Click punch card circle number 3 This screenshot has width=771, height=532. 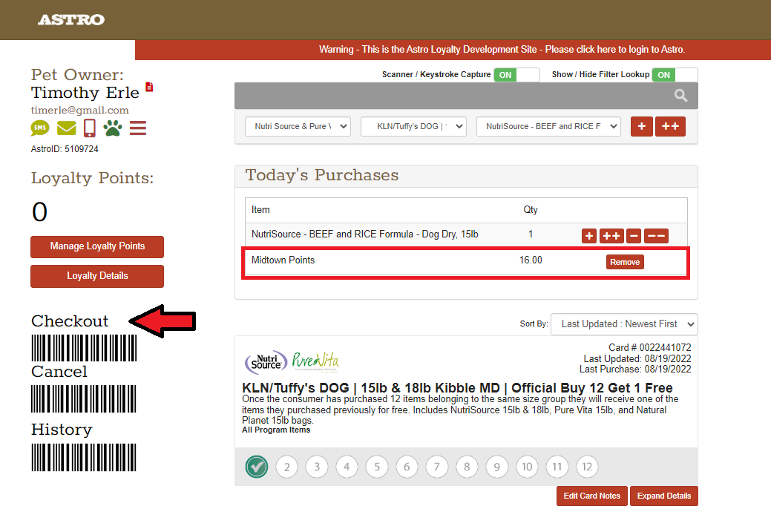(x=317, y=467)
